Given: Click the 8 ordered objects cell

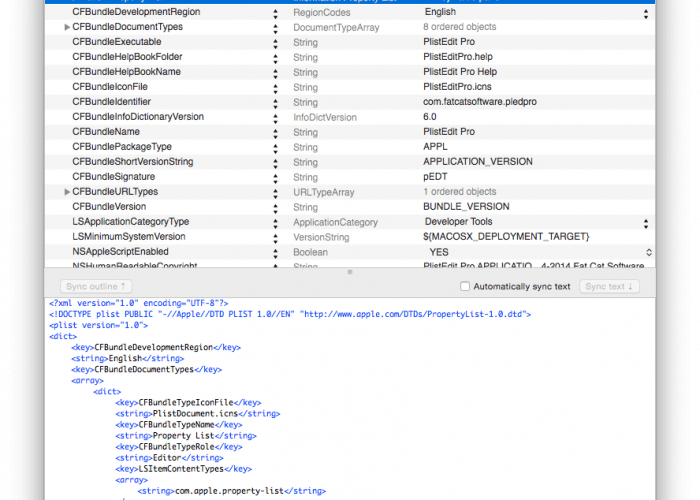Looking at the screenshot, I should click(459, 27).
